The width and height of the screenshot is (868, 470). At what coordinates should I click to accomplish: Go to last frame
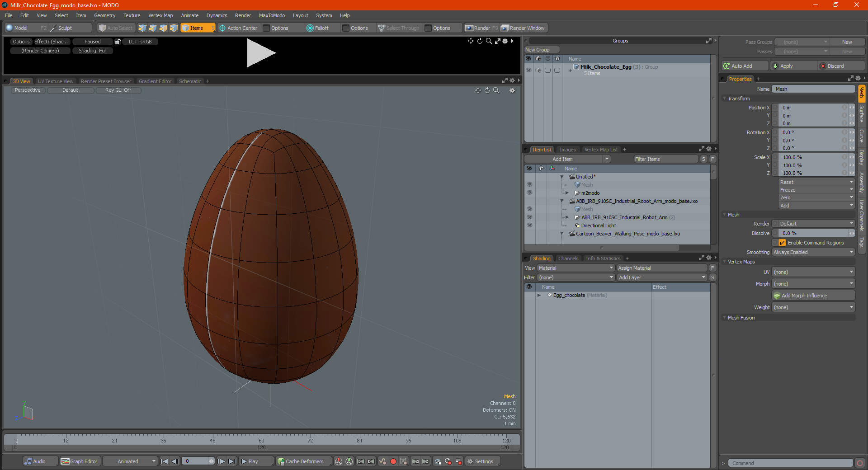pos(232,461)
